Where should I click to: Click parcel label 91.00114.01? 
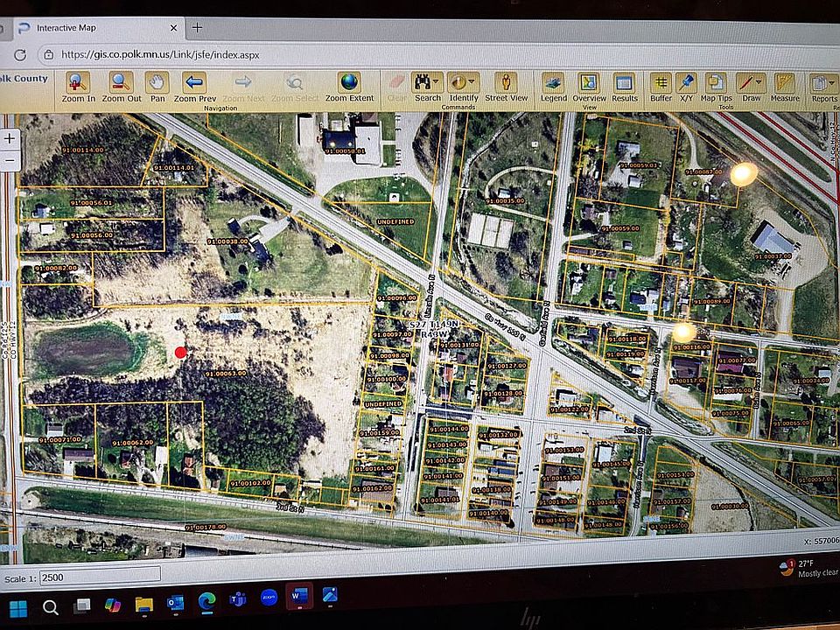coord(173,168)
